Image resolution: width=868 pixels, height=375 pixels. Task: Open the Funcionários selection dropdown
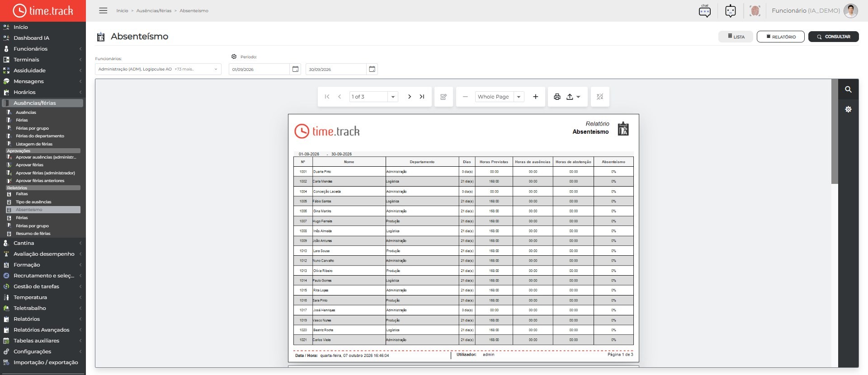158,69
